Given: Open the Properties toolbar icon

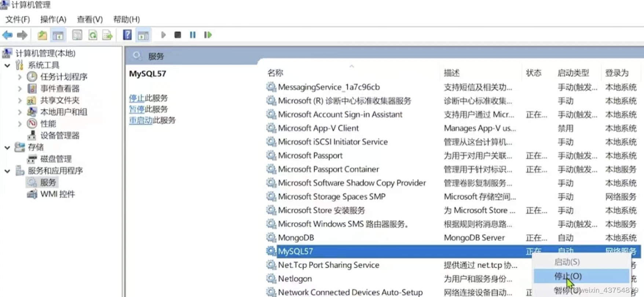Looking at the screenshot, I should [77, 35].
